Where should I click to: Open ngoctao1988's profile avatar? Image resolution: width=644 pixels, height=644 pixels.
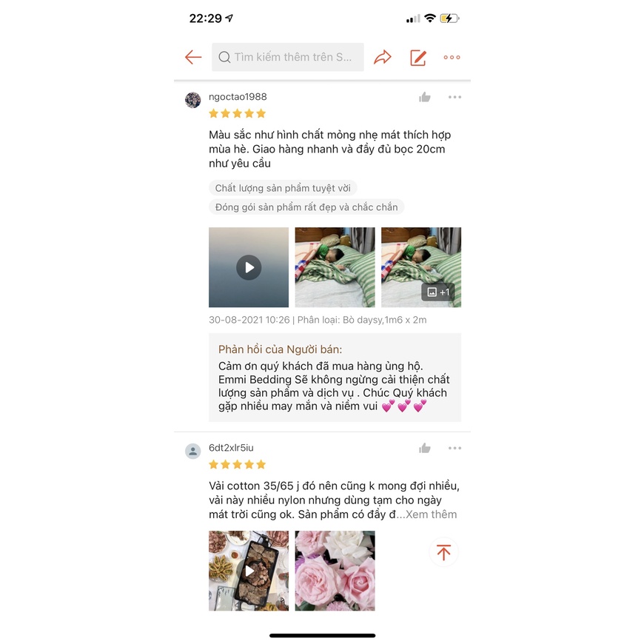click(x=192, y=100)
